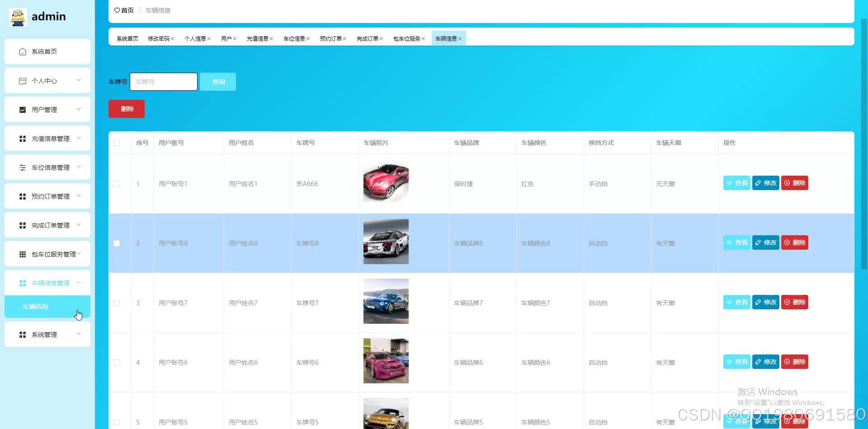Click the 查询 search button
The image size is (868, 429).
point(218,82)
